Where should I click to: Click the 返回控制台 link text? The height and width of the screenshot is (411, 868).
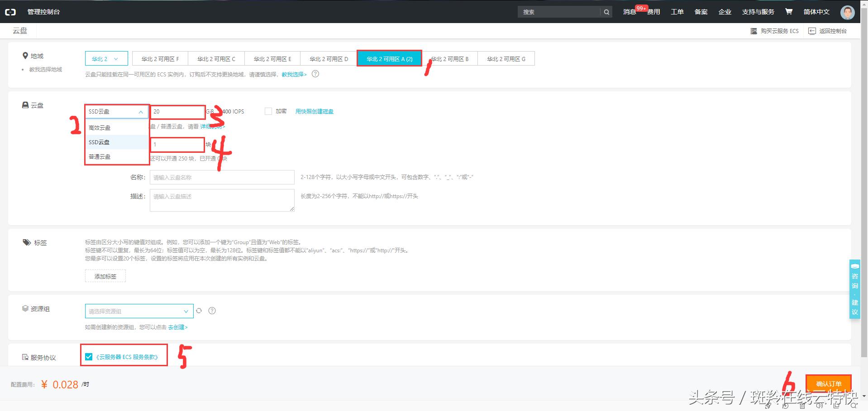pyautogui.click(x=833, y=31)
